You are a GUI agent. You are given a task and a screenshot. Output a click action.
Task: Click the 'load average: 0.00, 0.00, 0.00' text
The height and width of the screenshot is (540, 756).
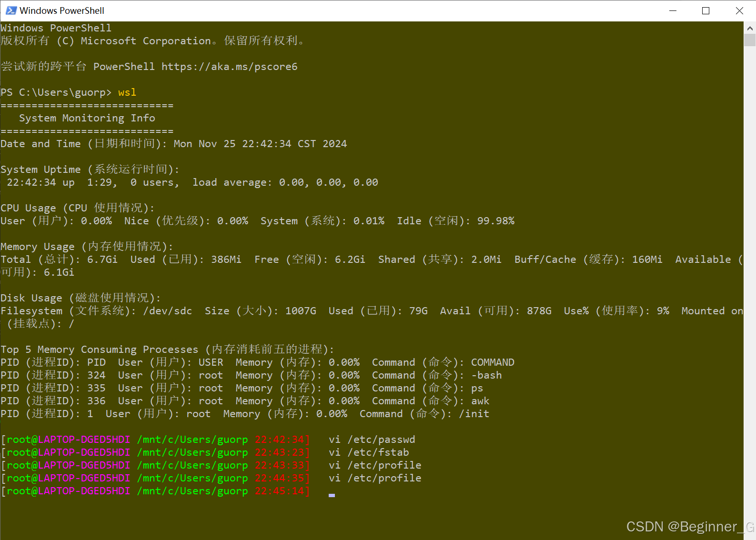(285, 182)
